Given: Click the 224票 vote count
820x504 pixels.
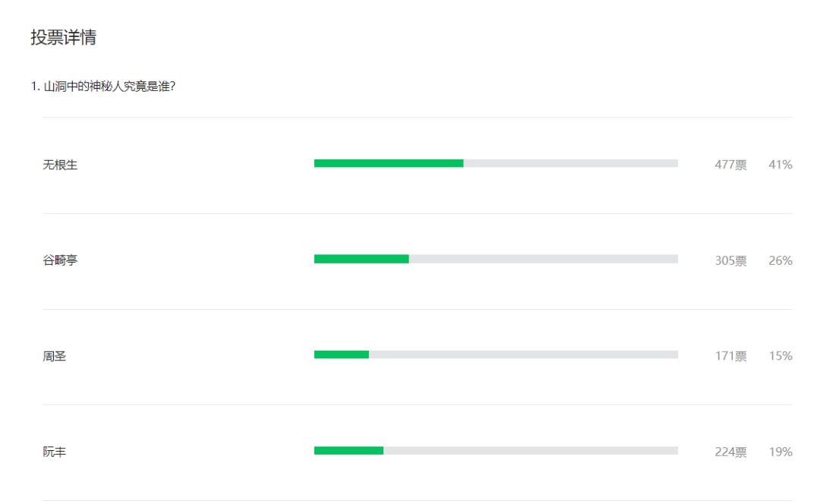Looking at the screenshot, I should click(x=730, y=452).
